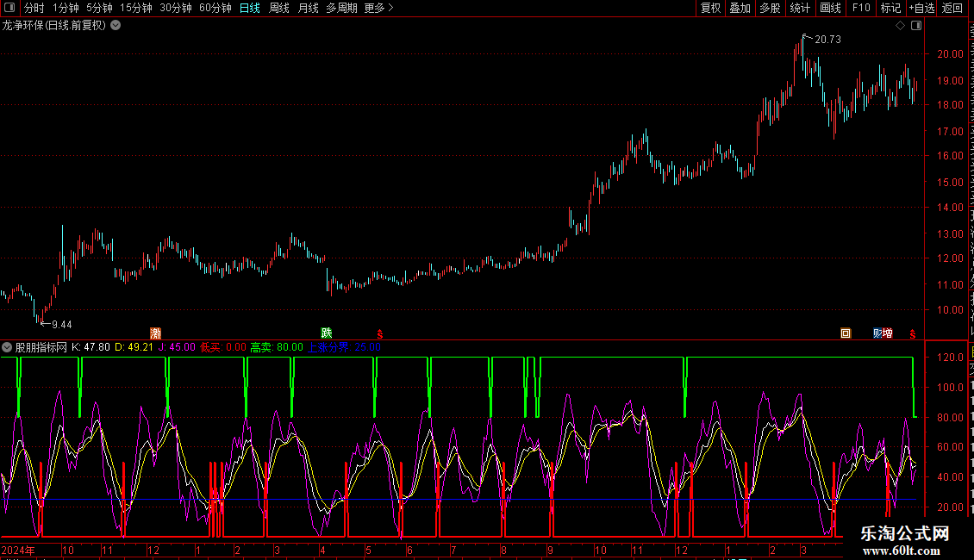
Task: Click the 20.73 high price label
Action: [827, 39]
